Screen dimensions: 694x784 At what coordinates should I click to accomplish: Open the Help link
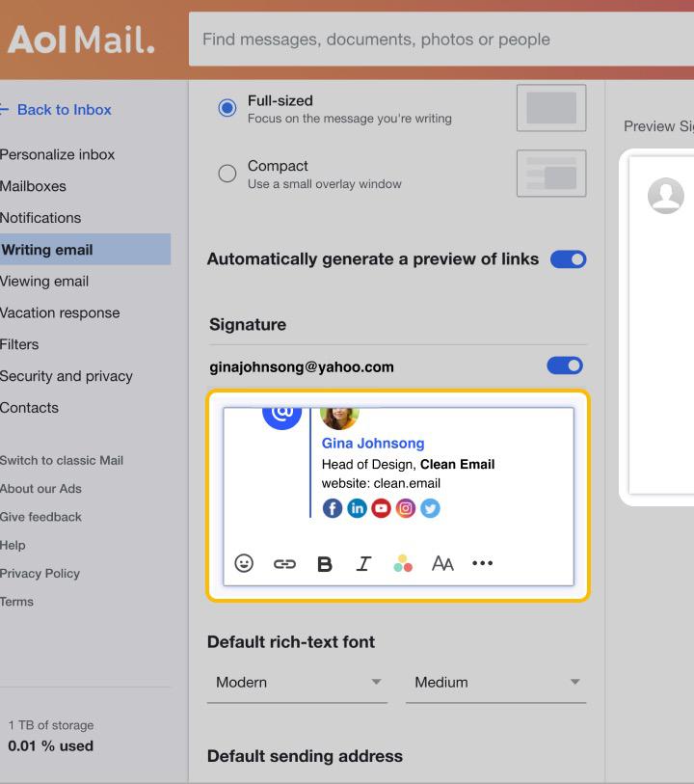13,545
